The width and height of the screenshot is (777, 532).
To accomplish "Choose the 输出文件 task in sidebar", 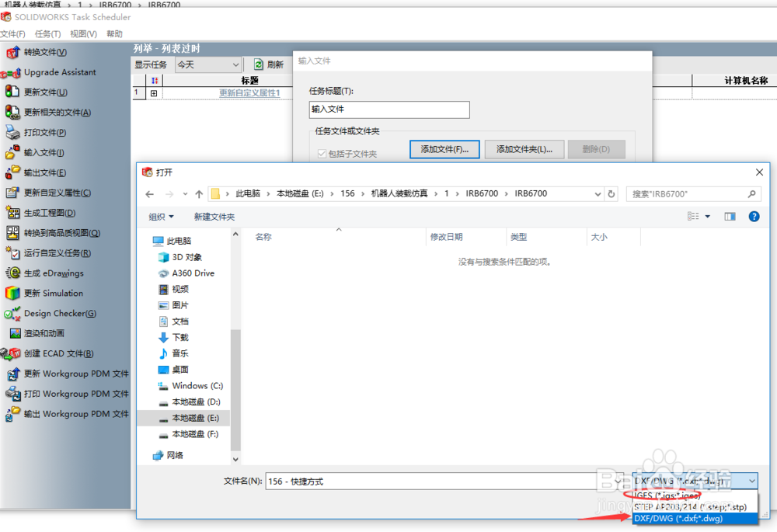I will click(x=44, y=173).
